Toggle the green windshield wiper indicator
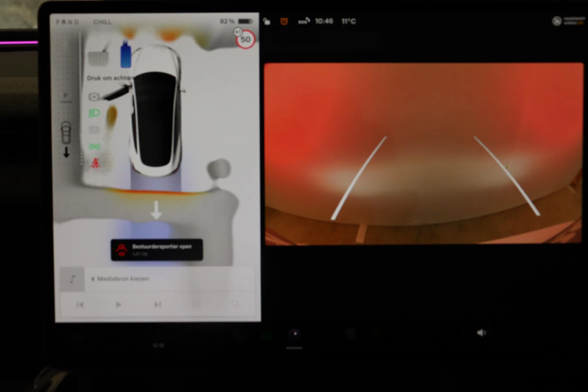The width and height of the screenshot is (588, 392). [x=95, y=146]
